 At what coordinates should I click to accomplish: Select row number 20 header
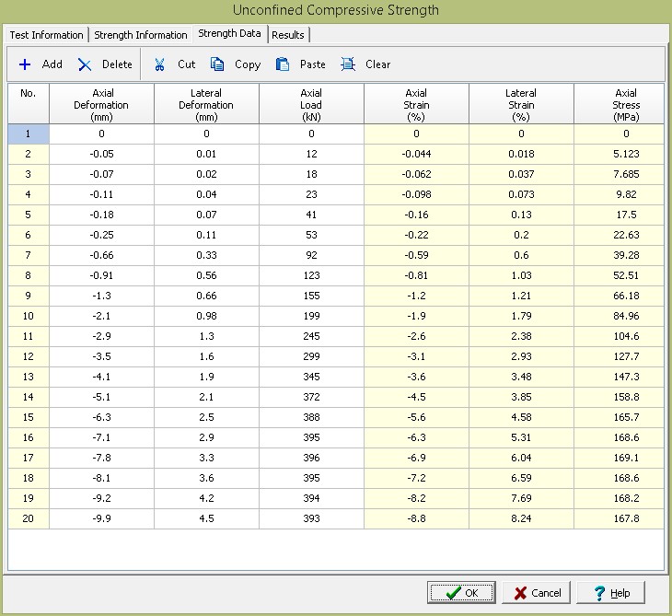[29, 518]
